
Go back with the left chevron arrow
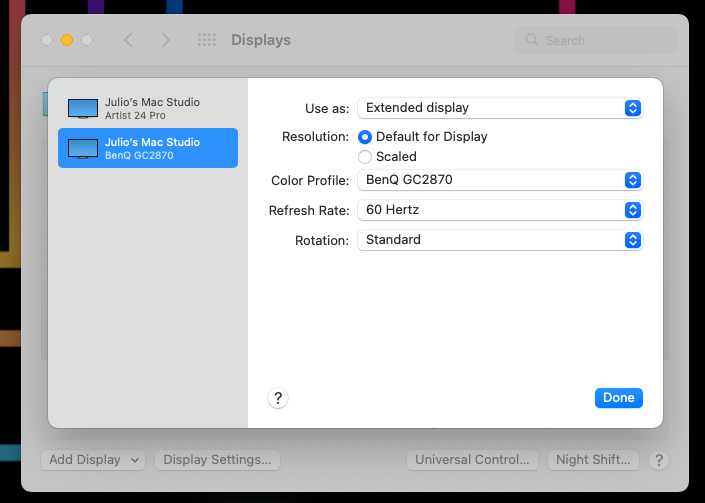pos(129,40)
